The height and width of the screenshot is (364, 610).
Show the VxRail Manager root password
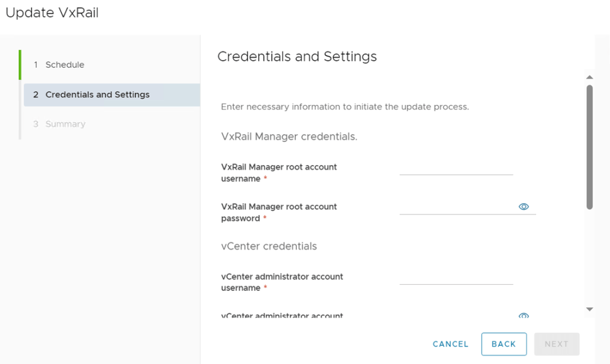pyautogui.click(x=524, y=207)
